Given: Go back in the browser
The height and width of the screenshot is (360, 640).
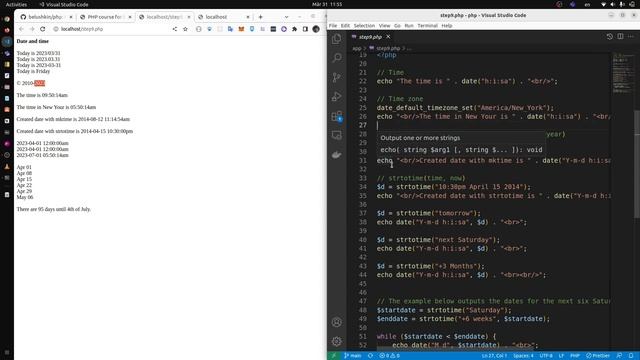Looking at the screenshot, I should [21, 29].
